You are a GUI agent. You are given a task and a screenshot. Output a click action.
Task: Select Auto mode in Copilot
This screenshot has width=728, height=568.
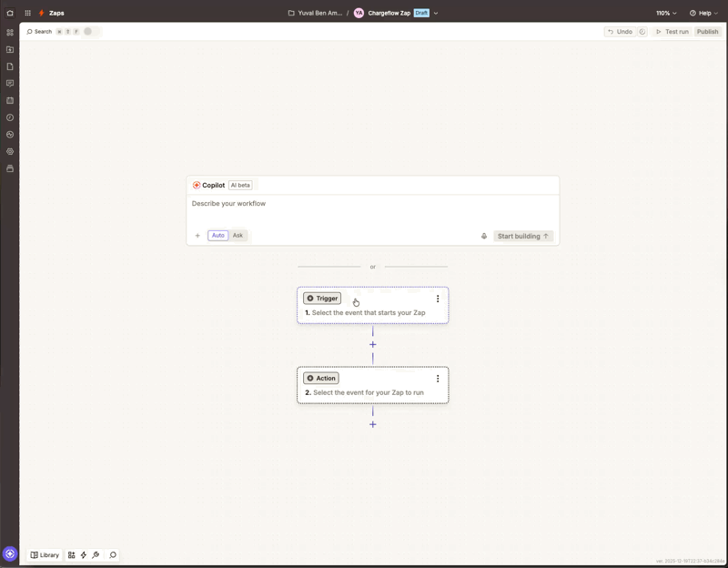click(x=217, y=236)
